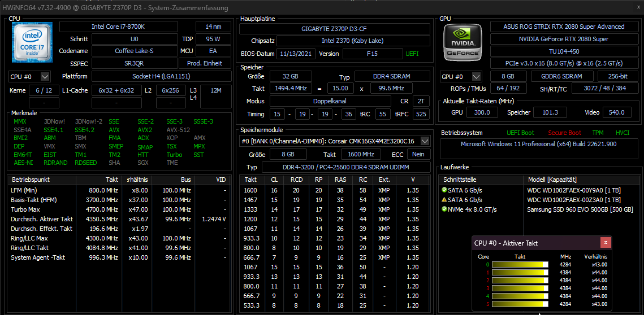Click green status icon of NVMe drive
The width and height of the screenshot is (644, 315).
(444, 209)
